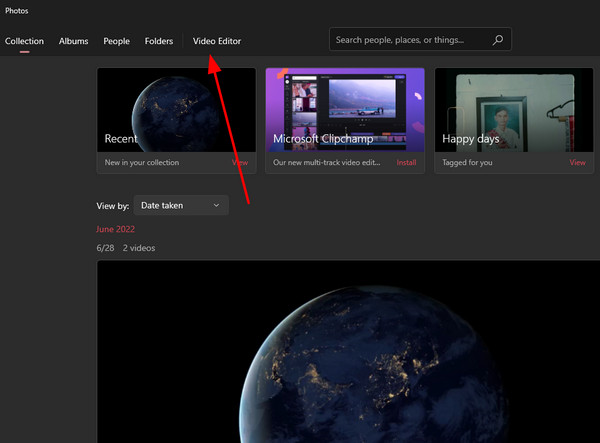Open the View by Date taken dropdown
This screenshot has height=443, width=600.
click(181, 205)
